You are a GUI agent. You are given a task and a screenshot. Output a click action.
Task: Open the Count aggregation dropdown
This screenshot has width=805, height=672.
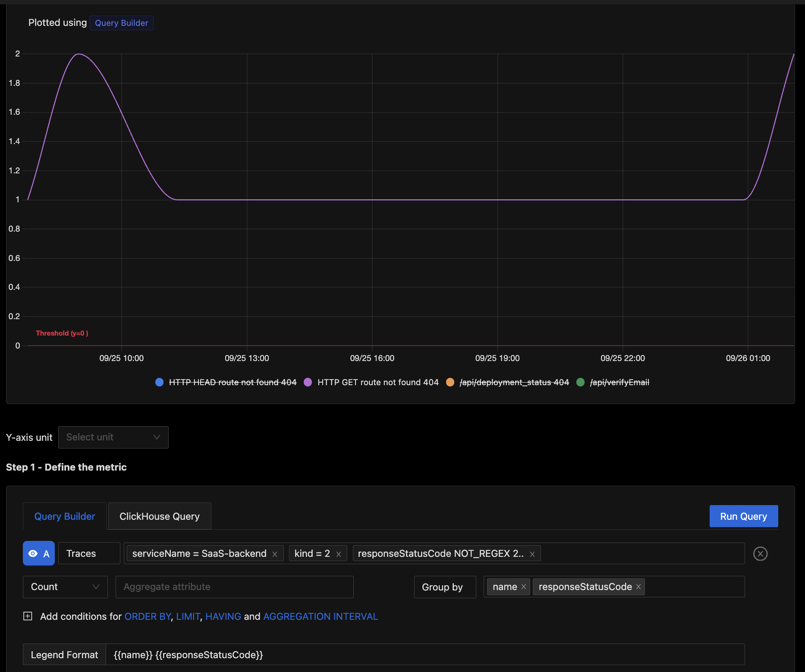click(x=65, y=587)
